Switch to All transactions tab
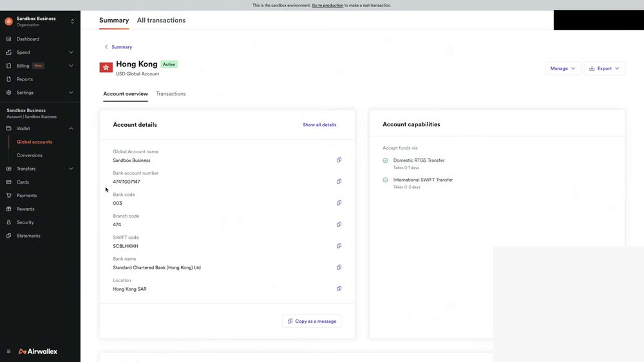 (161, 20)
